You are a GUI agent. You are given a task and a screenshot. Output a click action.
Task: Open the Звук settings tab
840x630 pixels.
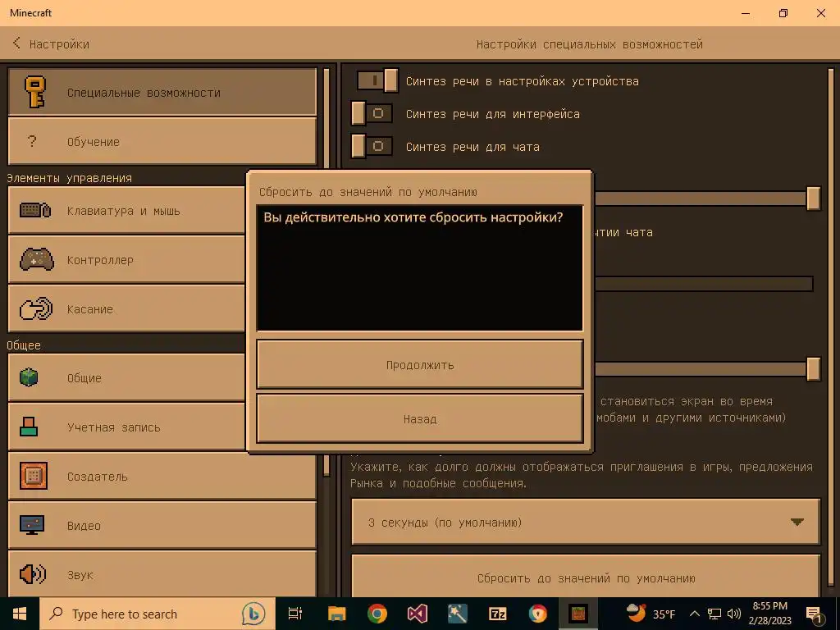(162, 573)
